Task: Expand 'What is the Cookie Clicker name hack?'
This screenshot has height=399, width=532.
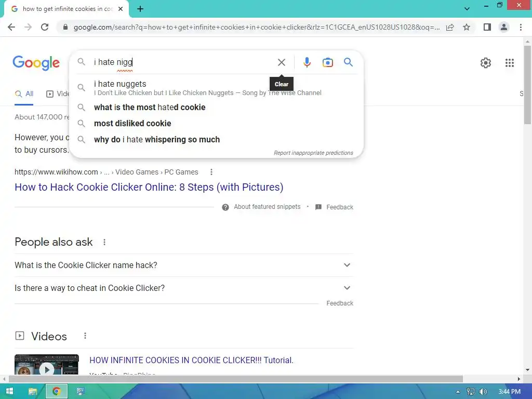Action: click(183, 265)
